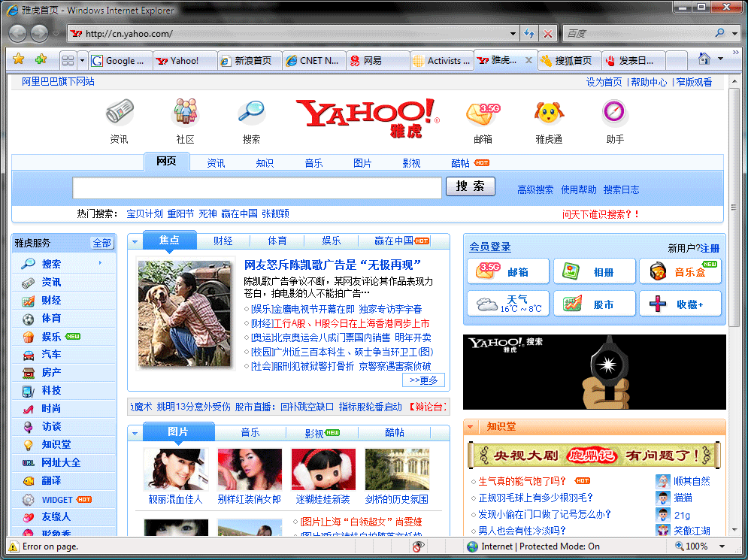
Task: Open the search provider dropdown arrow
Action: [x=735, y=33]
